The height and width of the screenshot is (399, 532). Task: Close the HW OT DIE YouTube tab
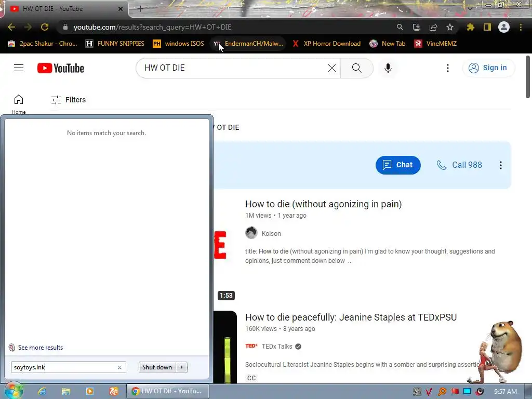[121, 9]
